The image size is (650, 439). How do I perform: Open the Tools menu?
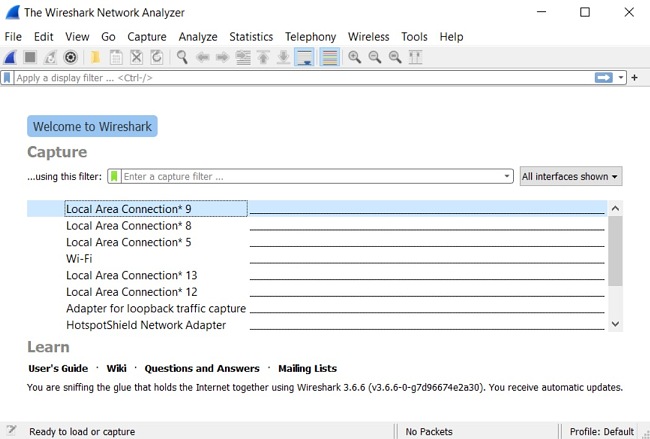[414, 37]
